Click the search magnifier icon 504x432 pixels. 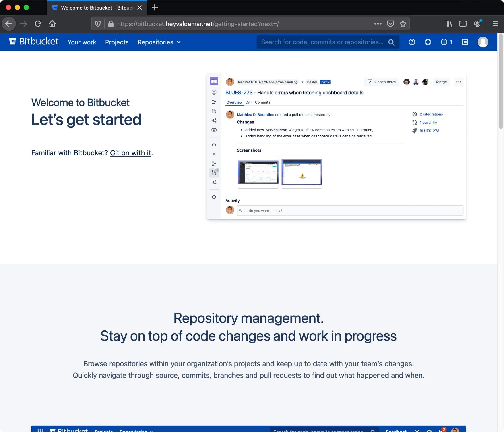(x=391, y=42)
